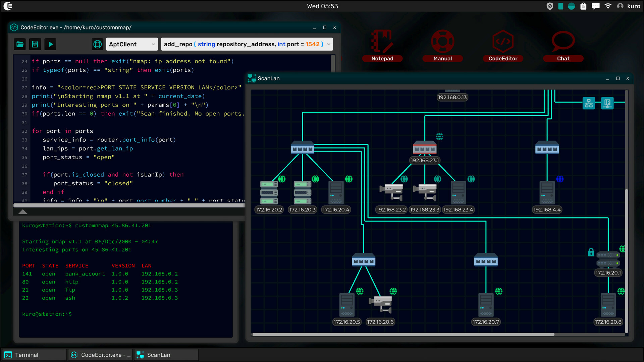Click the kuro user account menu
This screenshot has height=362, width=644.
tap(629, 6)
